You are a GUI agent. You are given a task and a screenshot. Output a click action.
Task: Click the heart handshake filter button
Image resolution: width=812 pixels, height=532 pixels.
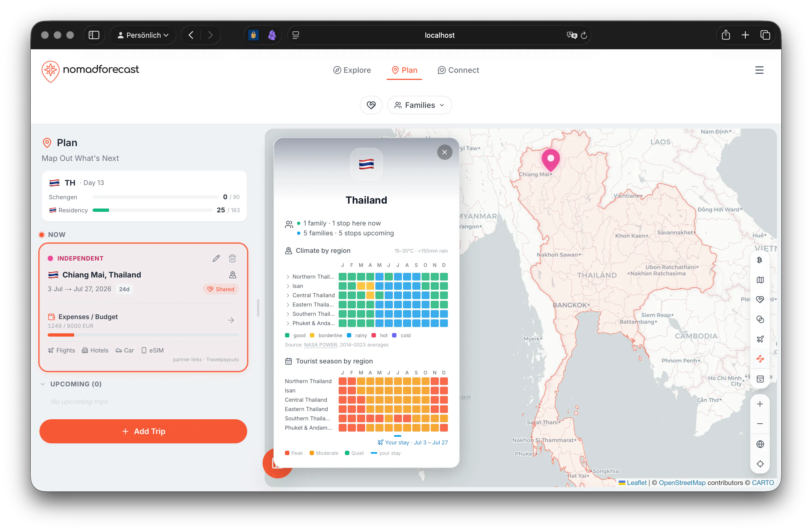tap(371, 105)
